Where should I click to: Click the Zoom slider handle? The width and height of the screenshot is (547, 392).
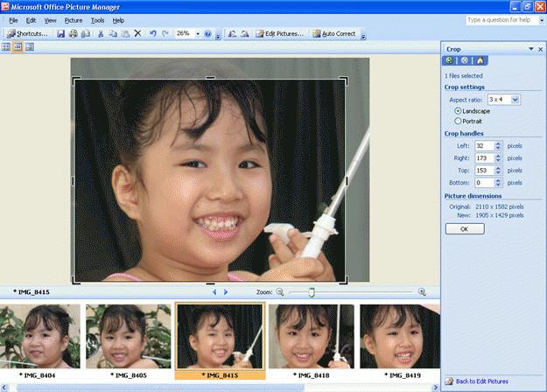click(x=311, y=292)
